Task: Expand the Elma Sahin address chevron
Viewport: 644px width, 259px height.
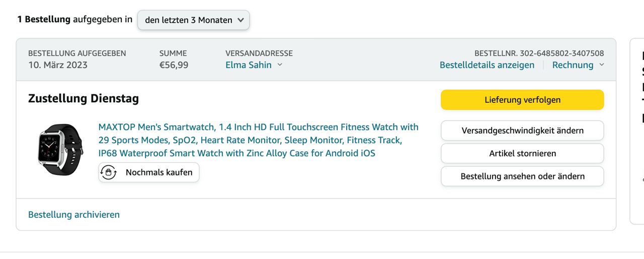Action: 280,65
